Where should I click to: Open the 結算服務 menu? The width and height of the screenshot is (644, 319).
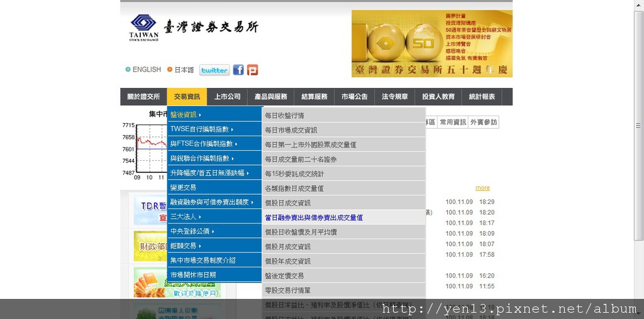[x=314, y=97]
